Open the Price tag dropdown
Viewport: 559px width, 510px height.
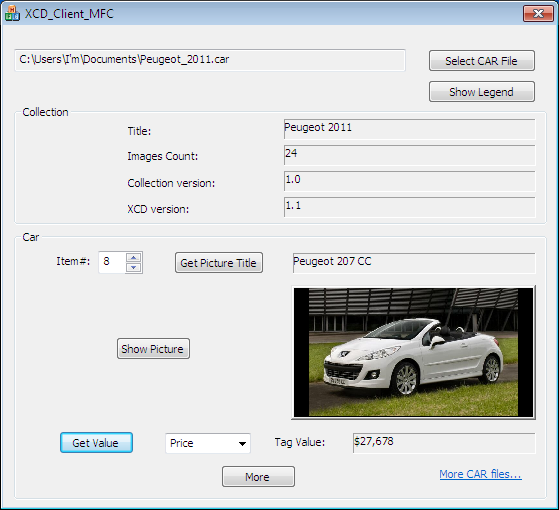coord(208,443)
